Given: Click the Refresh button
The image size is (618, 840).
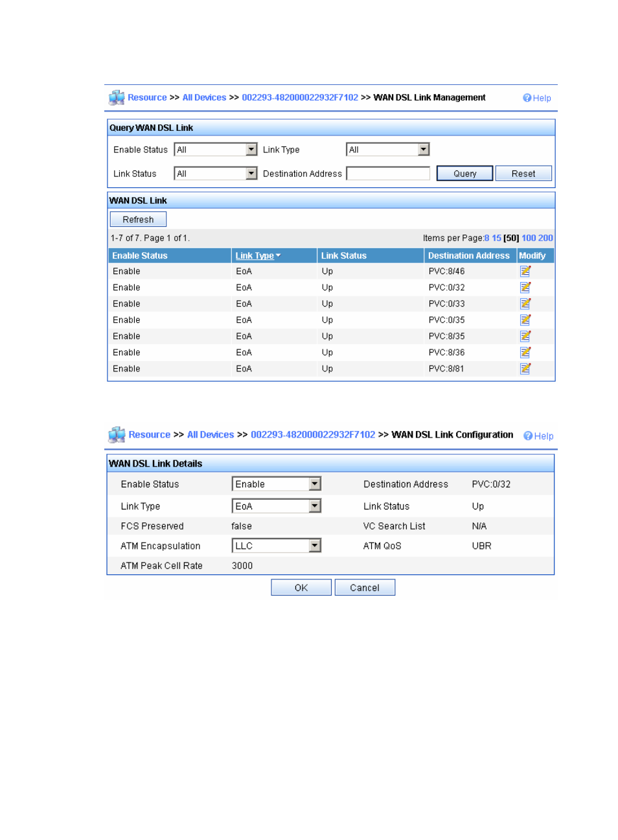Looking at the screenshot, I should (x=138, y=220).
